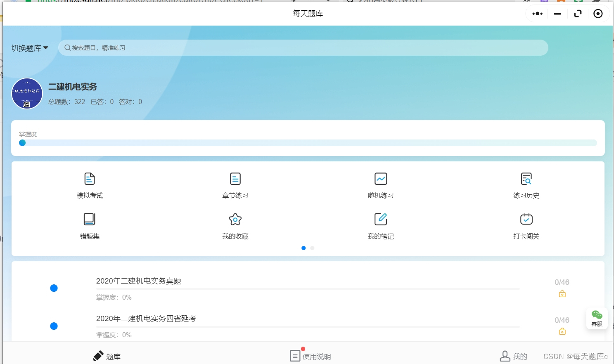Select the second carousel page dot

(x=312, y=248)
